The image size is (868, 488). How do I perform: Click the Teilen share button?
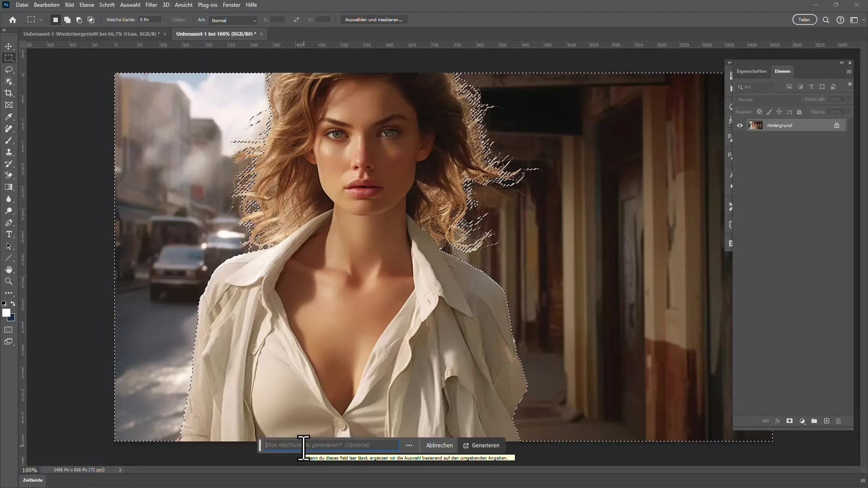tap(804, 20)
